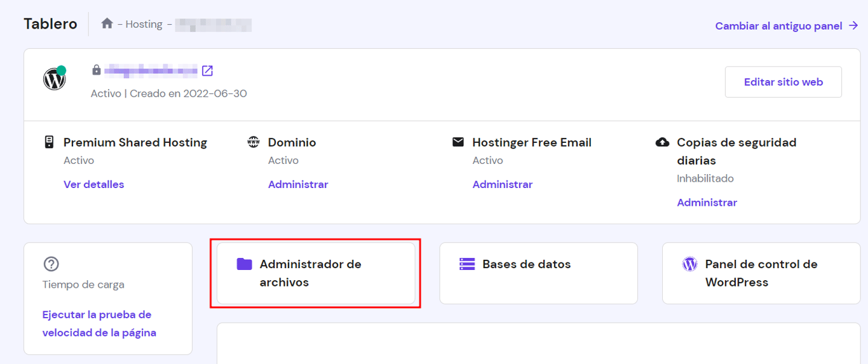Click arrow icon next to Cambiar al antiguo panel
This screenshot has height=364, width=868.
(x=853, y=26)
